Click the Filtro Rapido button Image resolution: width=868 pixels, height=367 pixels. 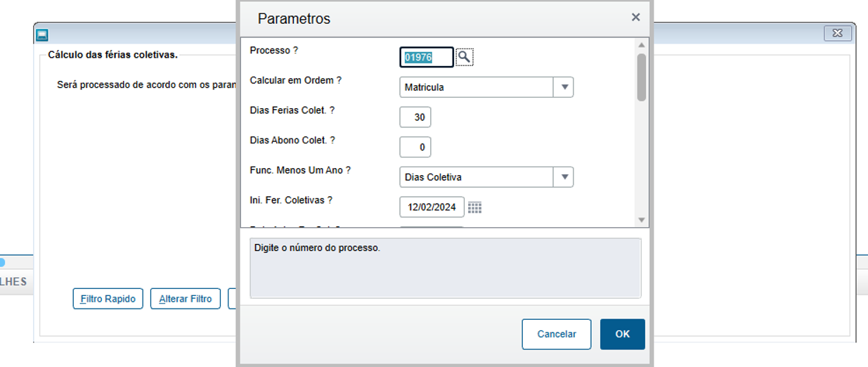click(108, 299)
